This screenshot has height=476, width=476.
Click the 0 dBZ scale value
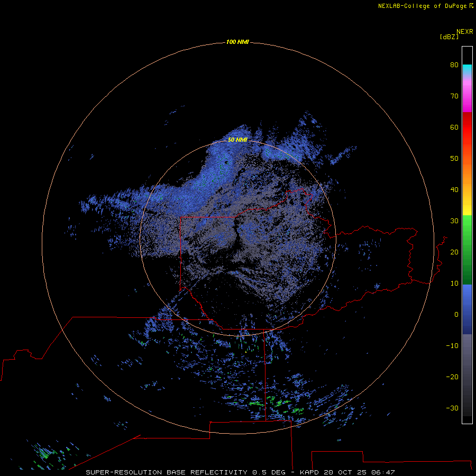pyautogui.click(x=456, y=315)
